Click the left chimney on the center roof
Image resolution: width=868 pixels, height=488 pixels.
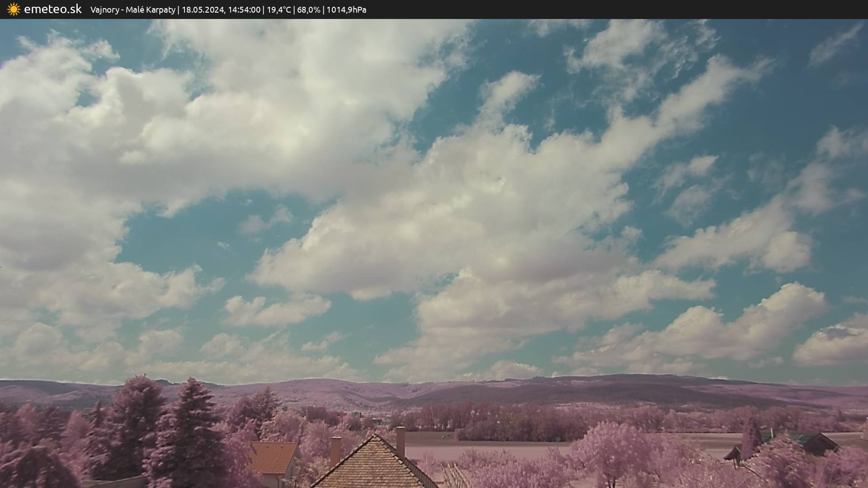click(335, 450)
